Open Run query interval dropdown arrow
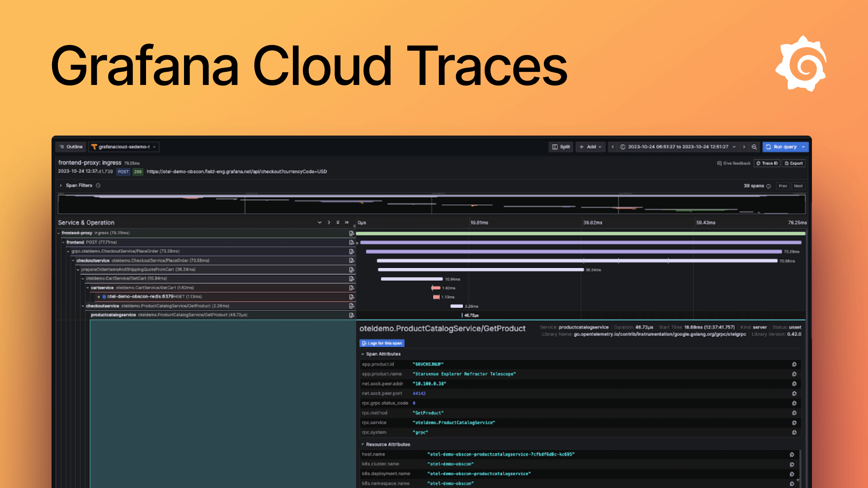Screen dimensions: 868x488 pos(803,147)
